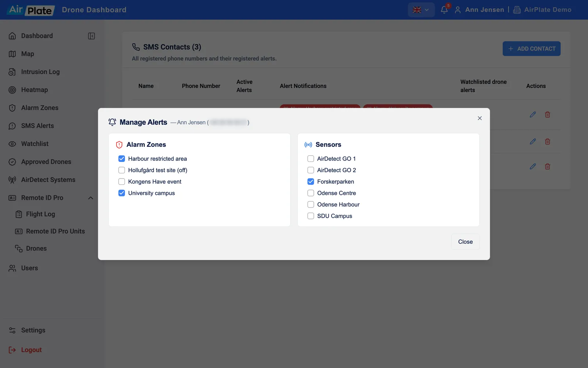Click the edit pencil in first contact row
Screen dimensions: 588x368
pos(533,114)
